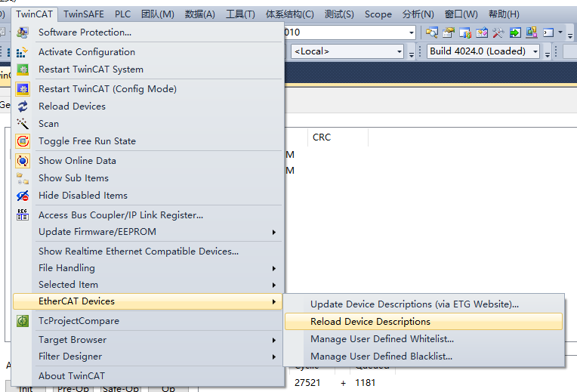This screenshot has width=577, height=392.
Task: Click the Scan magic wand icon
Action: click(23, 124)
